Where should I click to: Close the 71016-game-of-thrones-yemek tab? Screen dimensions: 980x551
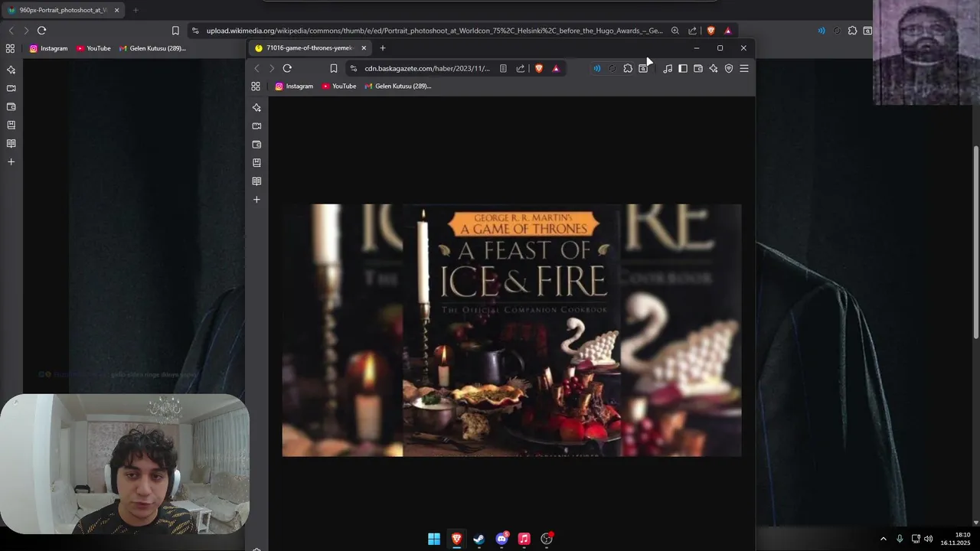point(364,47)
